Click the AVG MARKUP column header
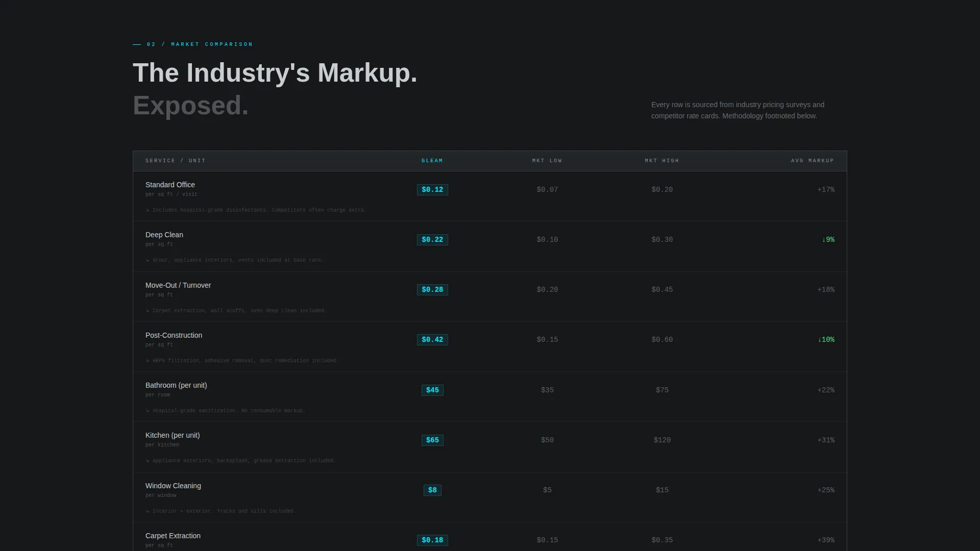The image size is (980, 551). (x=813, y=161)
